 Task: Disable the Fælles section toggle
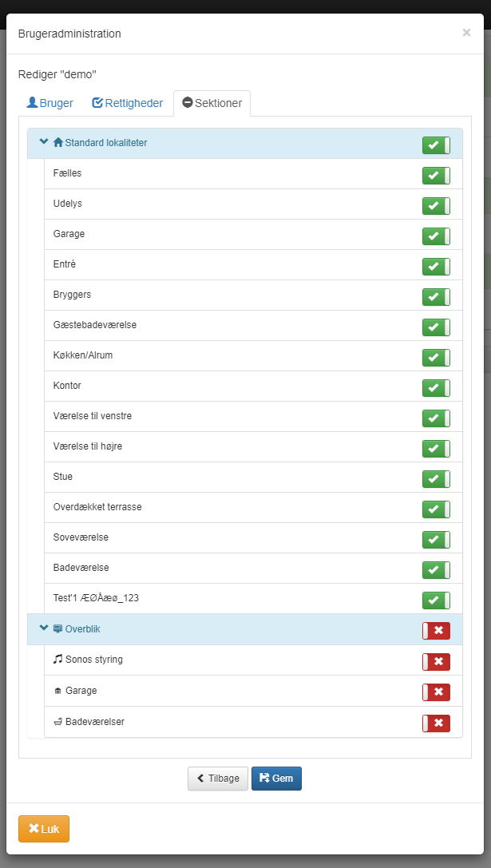pyautogui.click(x=436, y=176)
